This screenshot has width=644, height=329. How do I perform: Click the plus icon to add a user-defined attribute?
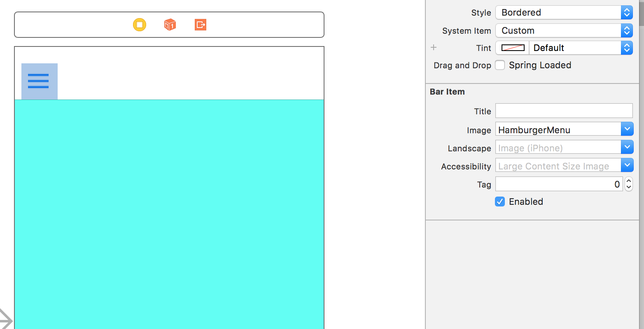pos(434,48)
